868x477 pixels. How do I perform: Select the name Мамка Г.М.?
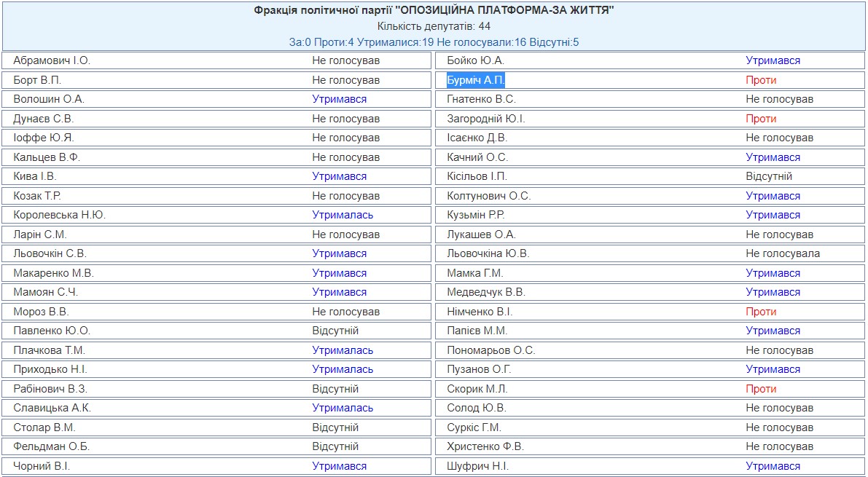(x=475, y=273)
